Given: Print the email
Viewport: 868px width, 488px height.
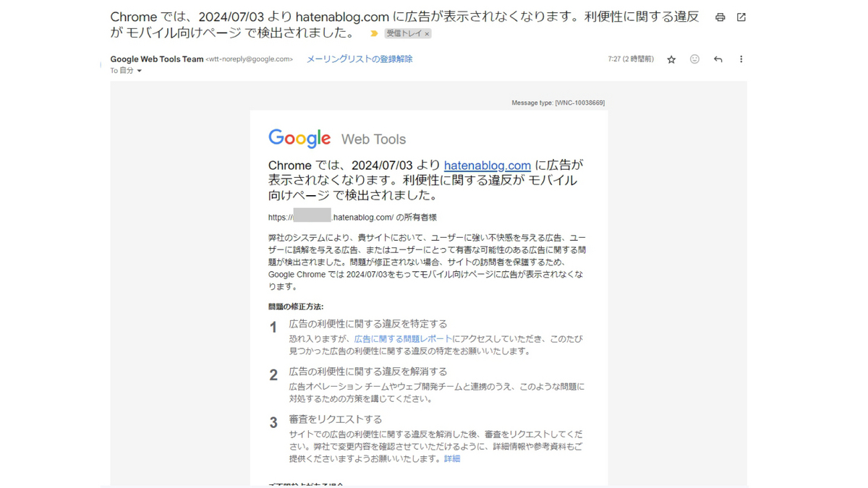Looking at the screenshot, I should coord(720,17).
